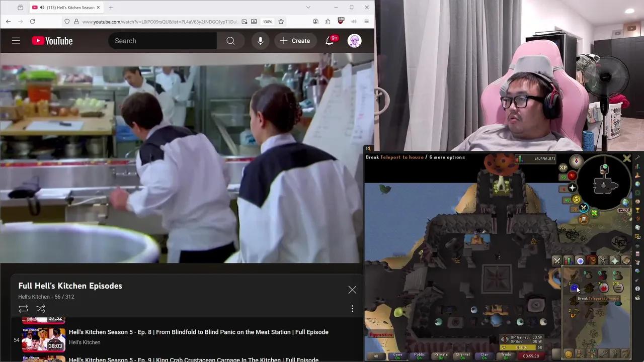
Task: Go back in the browser
Action: coord(9,22)
